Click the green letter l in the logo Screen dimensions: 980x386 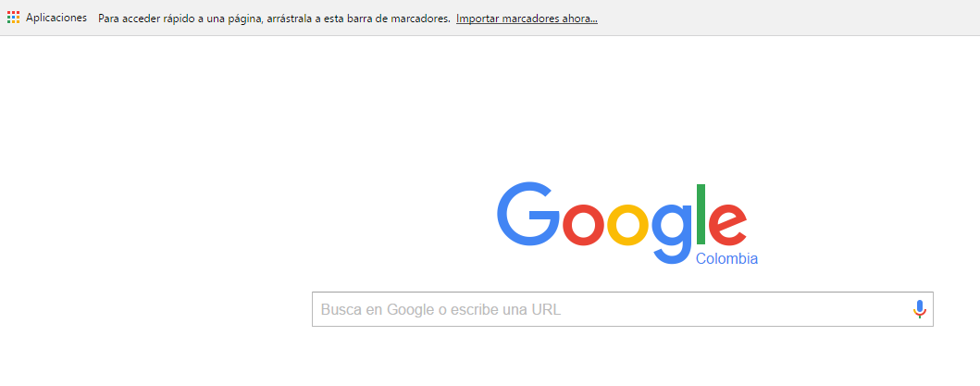[x=701, y=214]
